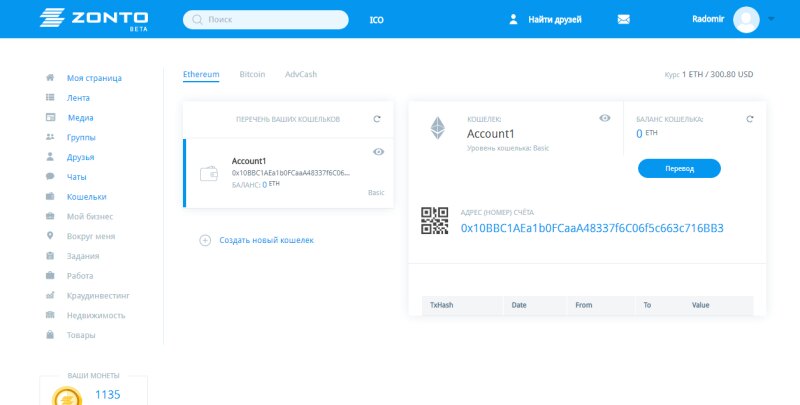This screenshot has height=405, width=800.
Task: Open Найти друзей friend search
Action: [x=545, y=19]
